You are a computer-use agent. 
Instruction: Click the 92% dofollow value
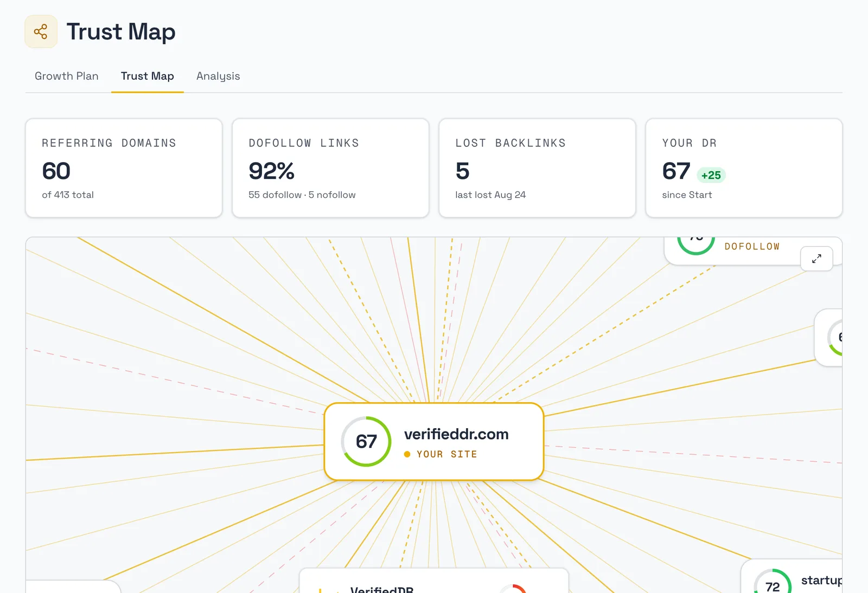point(271,171)
